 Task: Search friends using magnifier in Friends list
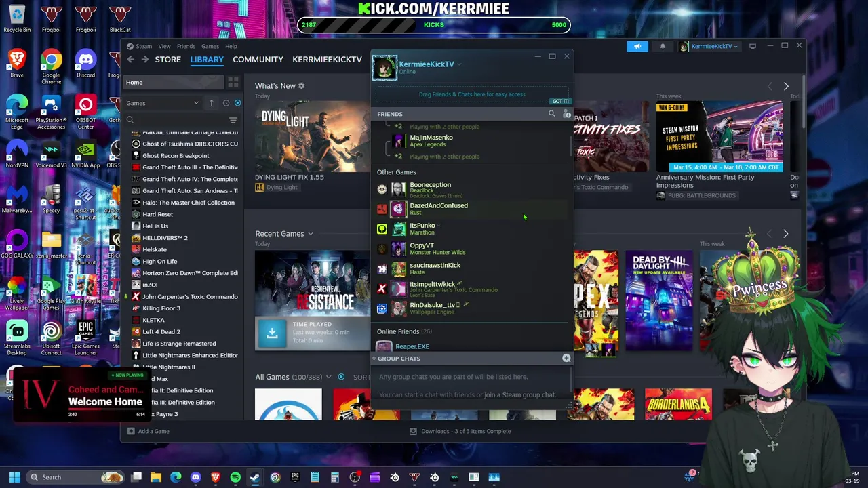[552, 114]
